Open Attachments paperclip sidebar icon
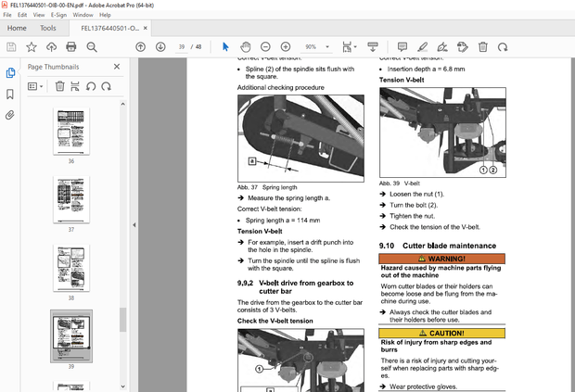Image resolution: width=575 pixels, height=392 pixels. click(10, 116)
